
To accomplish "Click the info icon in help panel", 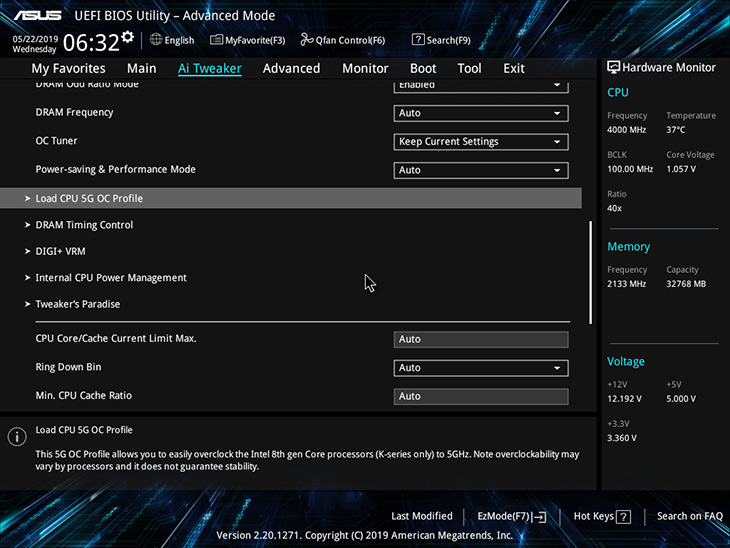I will point(17,437).
